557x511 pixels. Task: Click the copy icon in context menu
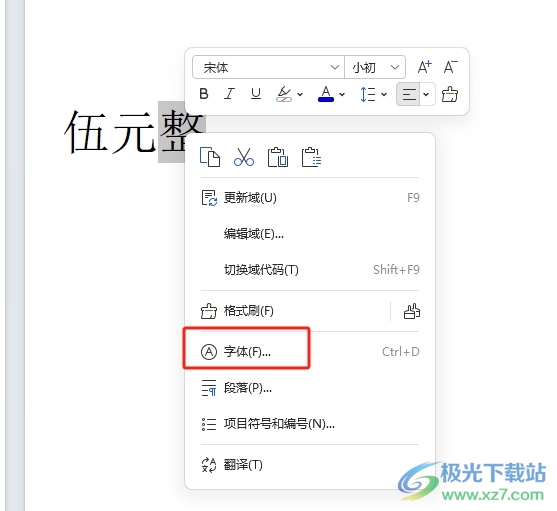(210, 157)
